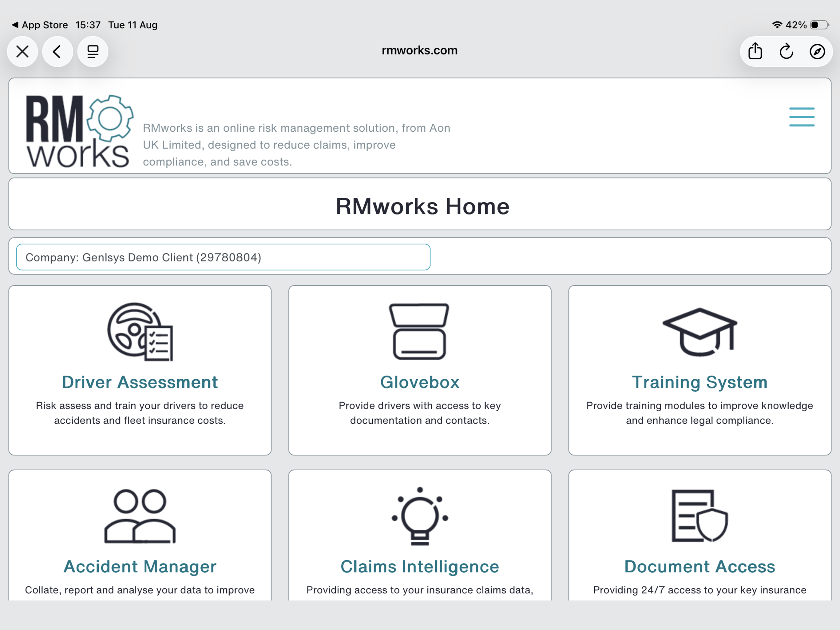Image resolution: width=840 pixels, height=630 pixels.
Task: Return to App Store via status bar
Action: (x=40, y=25)
